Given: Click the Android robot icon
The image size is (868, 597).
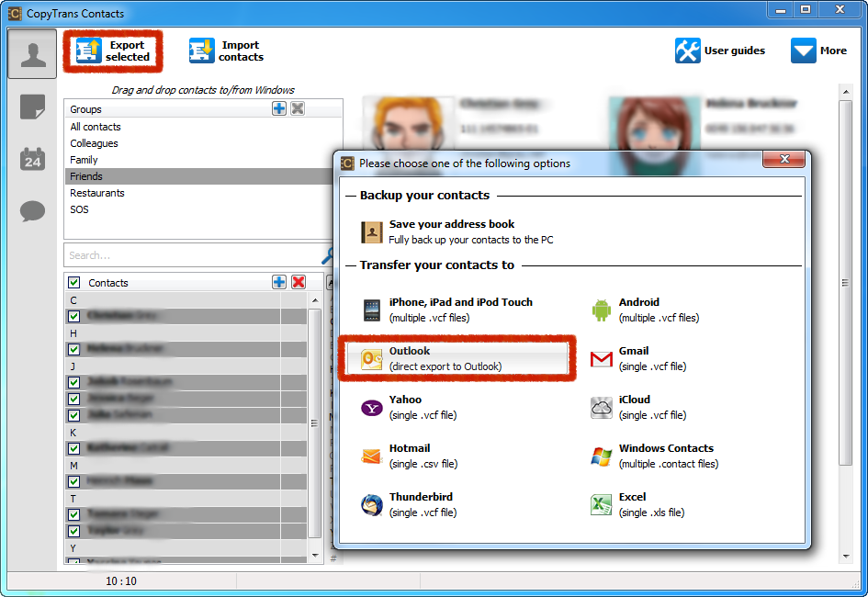Looking at the screenshot, I should (x=602, y=310).
